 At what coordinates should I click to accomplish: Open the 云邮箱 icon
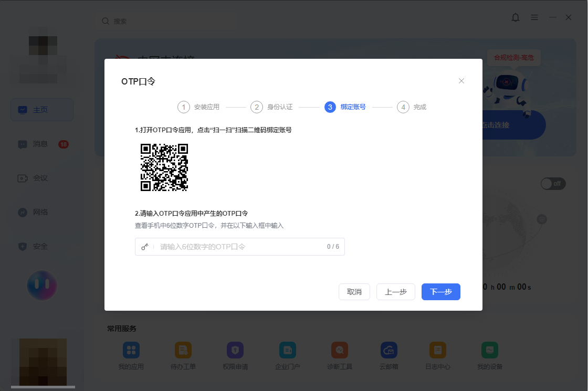click(x=389, y=350)
